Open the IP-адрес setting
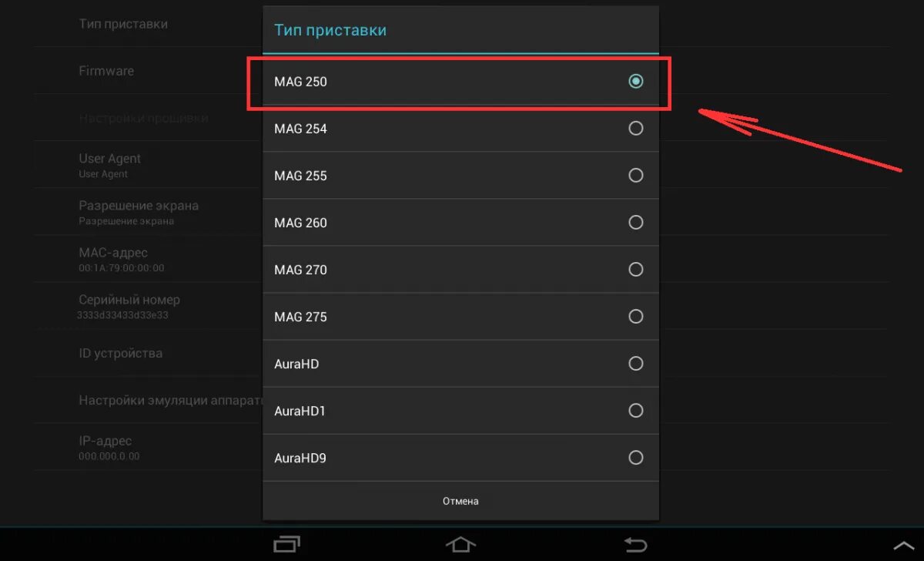 click(109, 448)
